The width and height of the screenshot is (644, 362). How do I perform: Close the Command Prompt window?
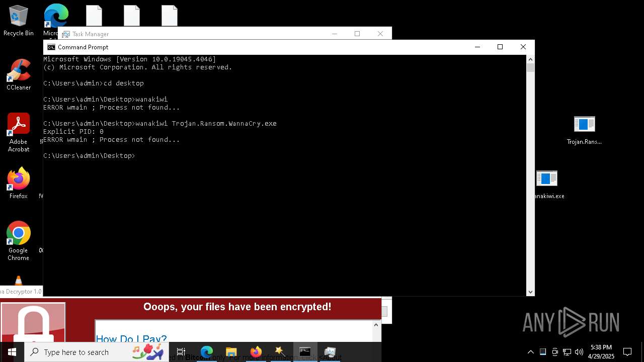click(523, 47)
